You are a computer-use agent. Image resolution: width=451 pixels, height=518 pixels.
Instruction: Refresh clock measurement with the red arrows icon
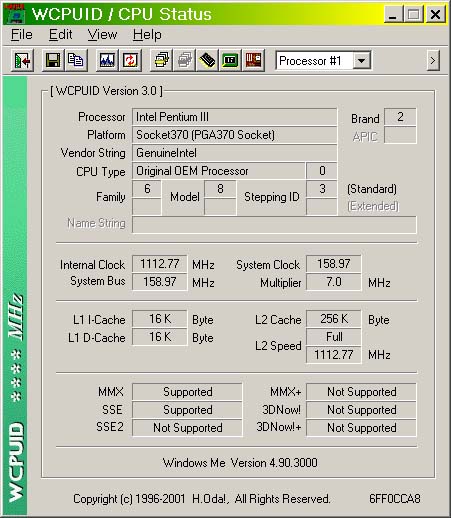coord(130,60)
